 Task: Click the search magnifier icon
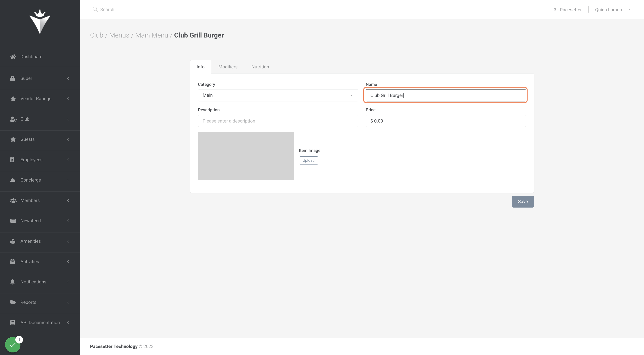(x=95, y=9)
